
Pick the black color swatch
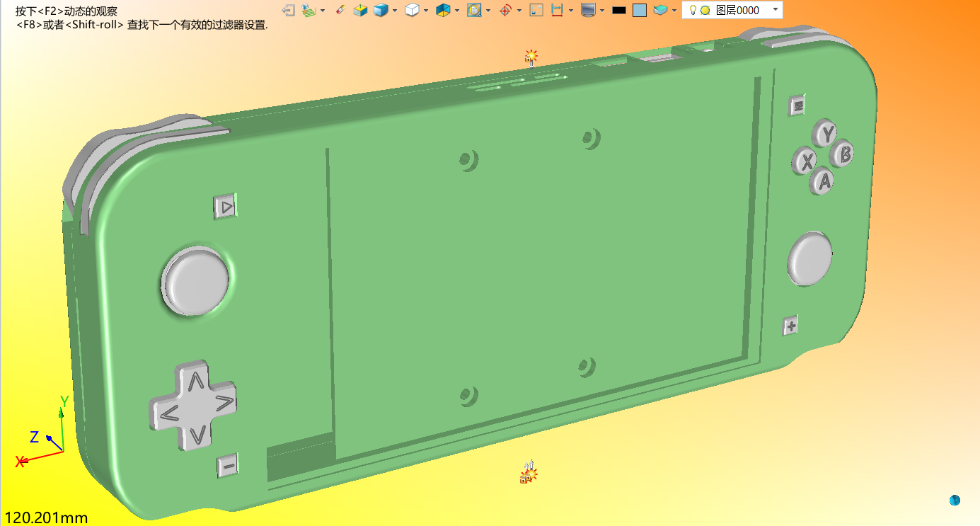619,11
